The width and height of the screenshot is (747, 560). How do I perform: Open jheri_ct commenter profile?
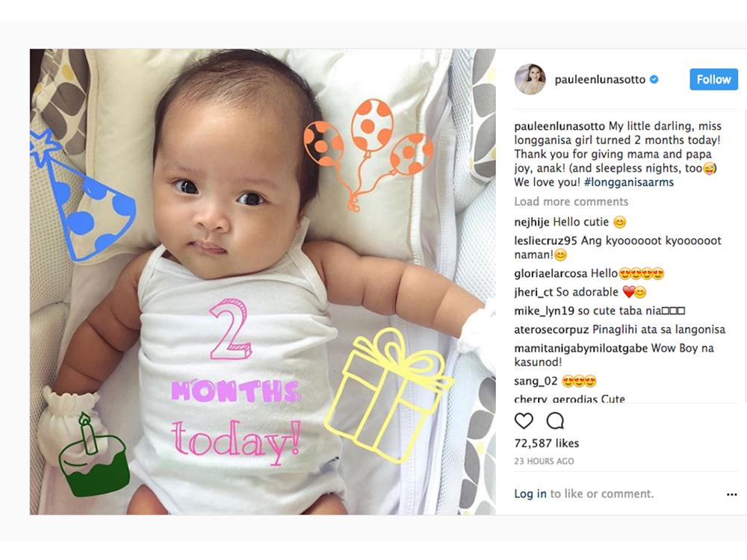click(x=533, y=292)
